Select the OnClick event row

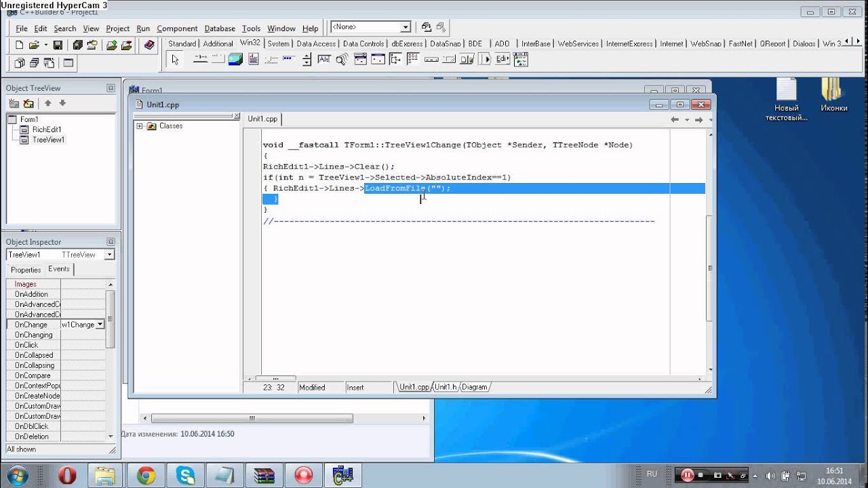point(56,345)
